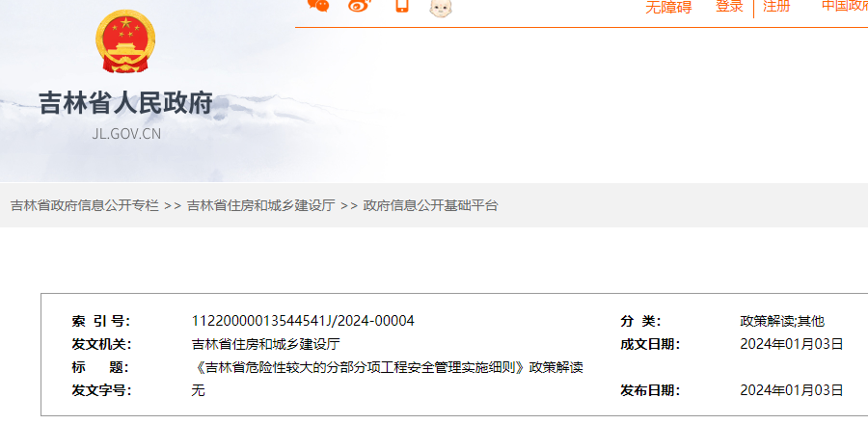Click the 注册 register link
Screen dimensions: 868x424
click(x=776, y=6)
